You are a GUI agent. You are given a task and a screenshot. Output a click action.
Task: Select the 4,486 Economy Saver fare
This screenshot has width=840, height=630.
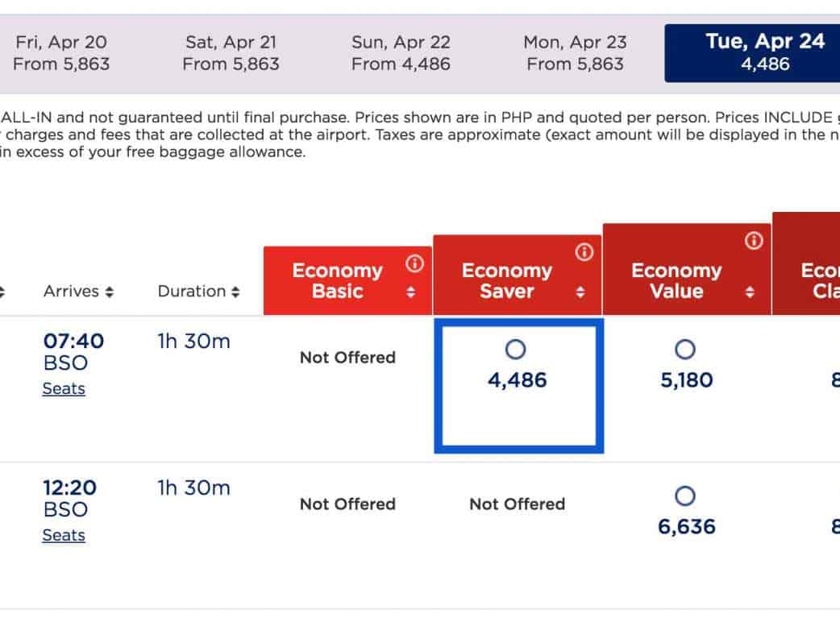(x=516, y=350)
